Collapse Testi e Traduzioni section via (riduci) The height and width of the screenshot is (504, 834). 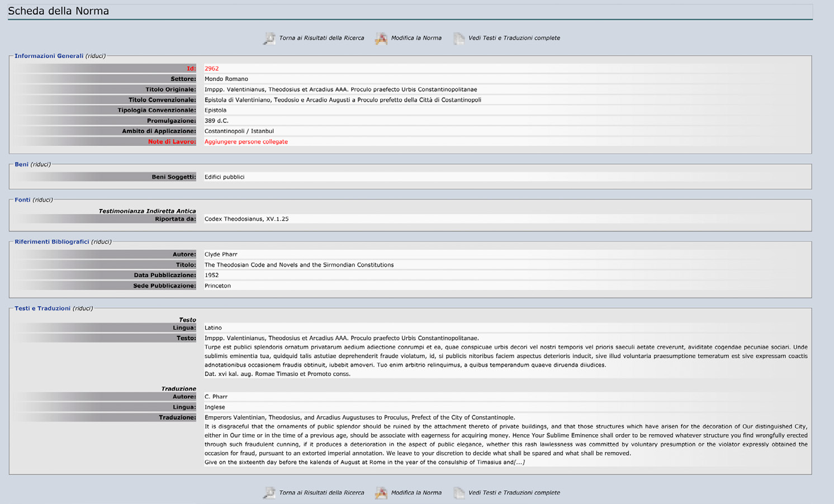(x=83, y=308)
